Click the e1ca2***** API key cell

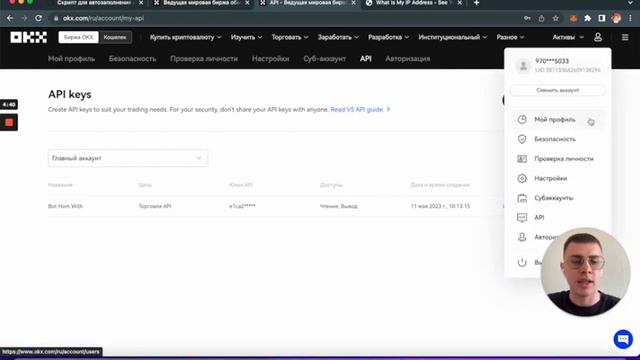242,206
